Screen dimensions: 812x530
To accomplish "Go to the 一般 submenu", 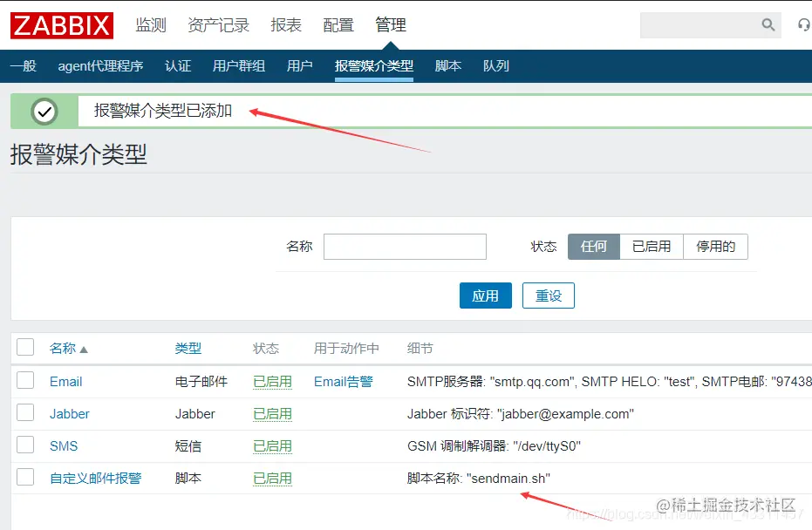I will point(24,65).
